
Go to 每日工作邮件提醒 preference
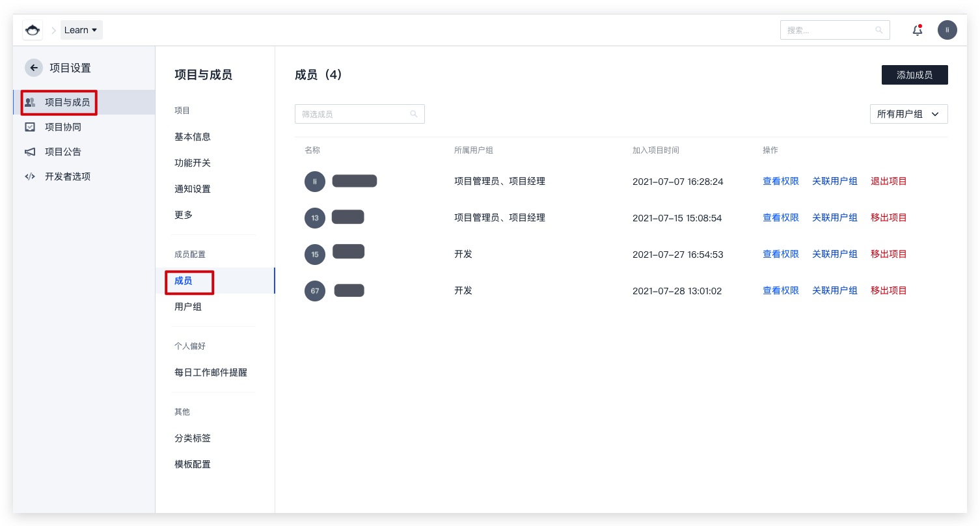click(211, 372)
